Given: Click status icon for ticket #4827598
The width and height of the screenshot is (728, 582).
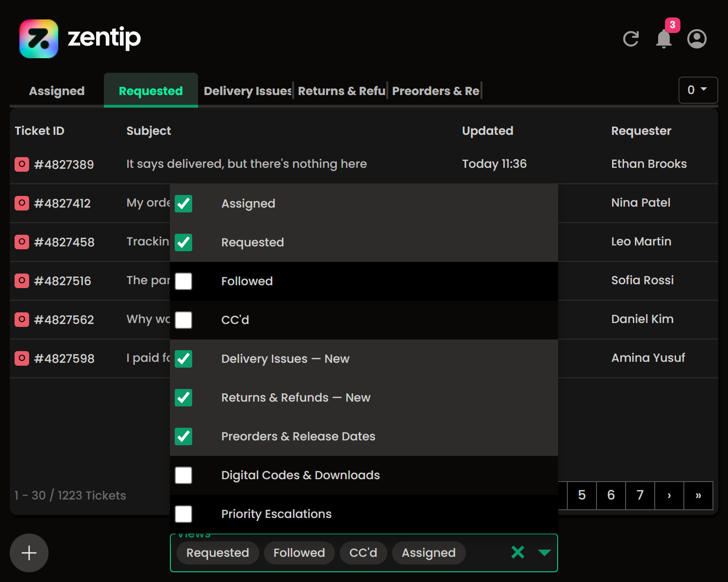Looking at the screenshot, I should (22, 358).
